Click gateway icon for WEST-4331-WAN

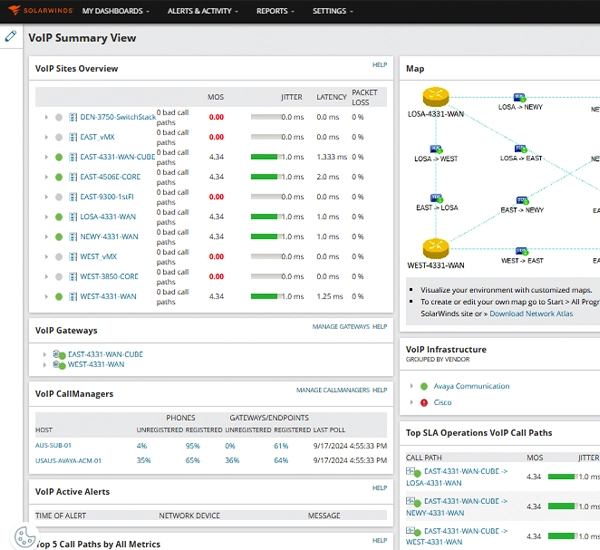click(x=59, y=364)
